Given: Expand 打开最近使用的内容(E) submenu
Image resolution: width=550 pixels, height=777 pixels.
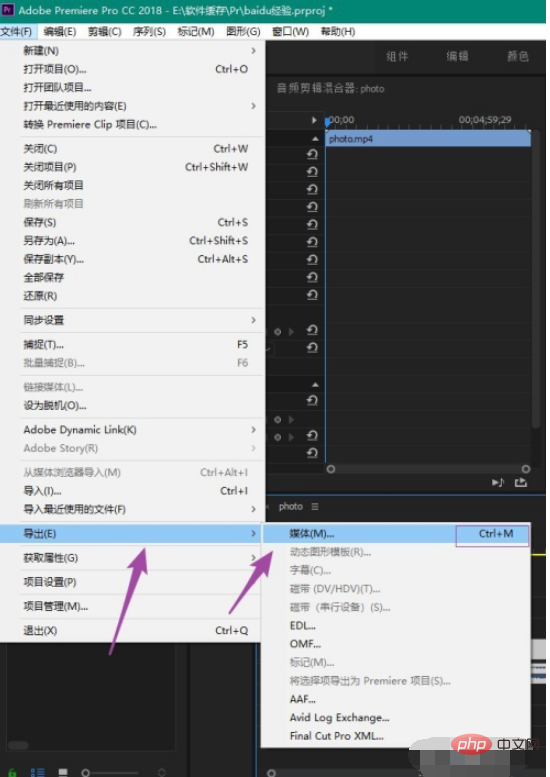Looking at the screenshot, I should click(x=132, y=106).
